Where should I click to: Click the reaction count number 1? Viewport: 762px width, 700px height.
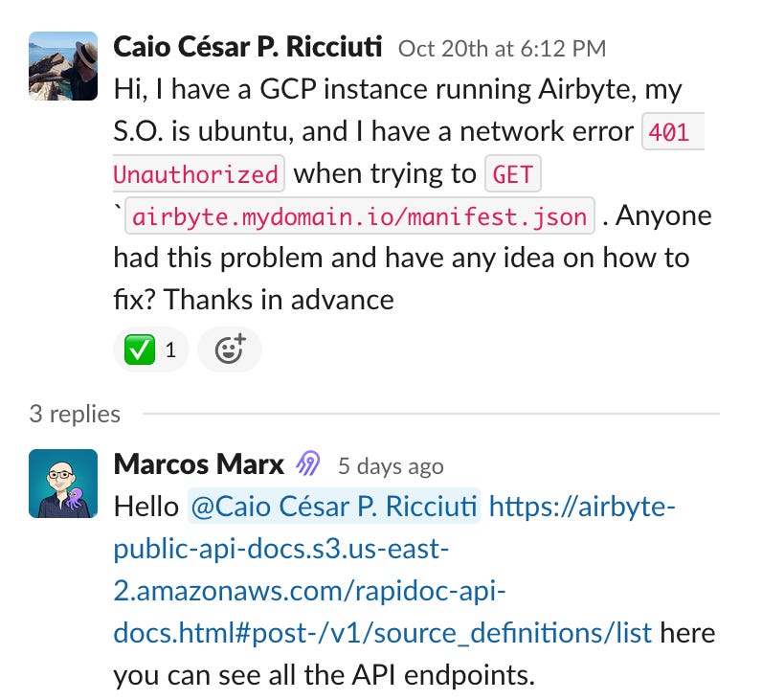tap(170, 350)
